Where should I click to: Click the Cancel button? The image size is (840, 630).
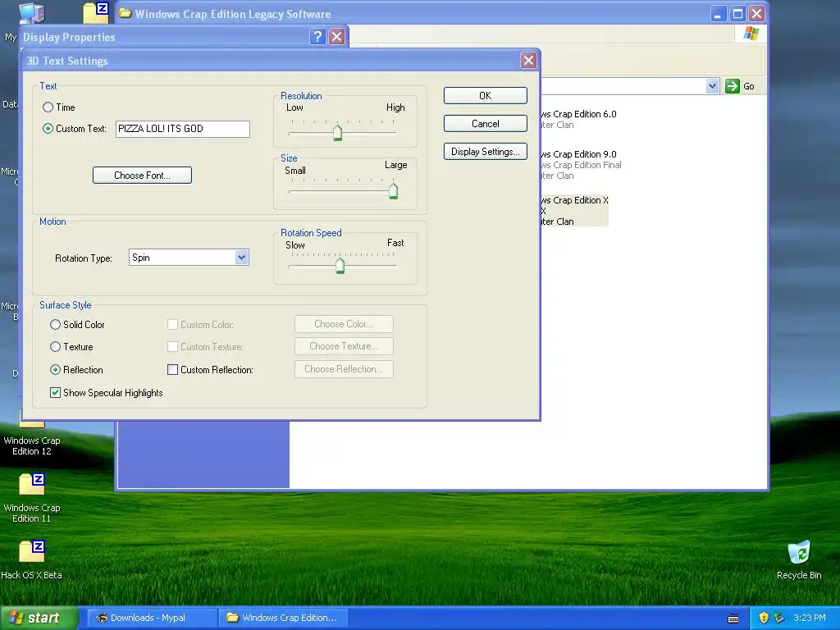coord(486,123)
